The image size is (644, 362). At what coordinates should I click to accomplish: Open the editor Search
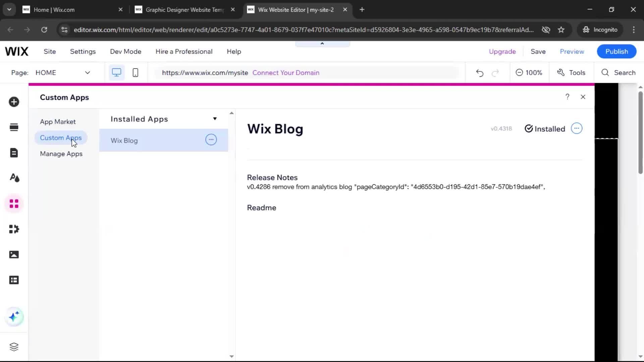pos(618,73)
